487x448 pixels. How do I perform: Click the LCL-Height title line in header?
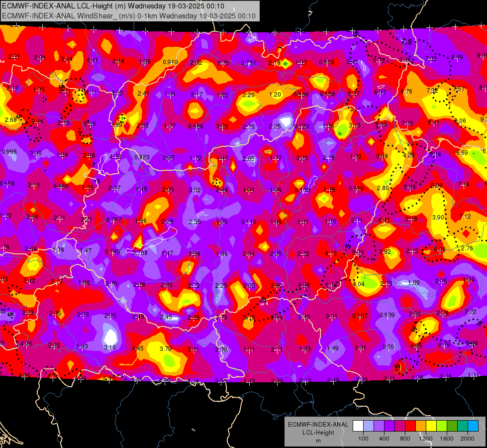tap(113, 6)
